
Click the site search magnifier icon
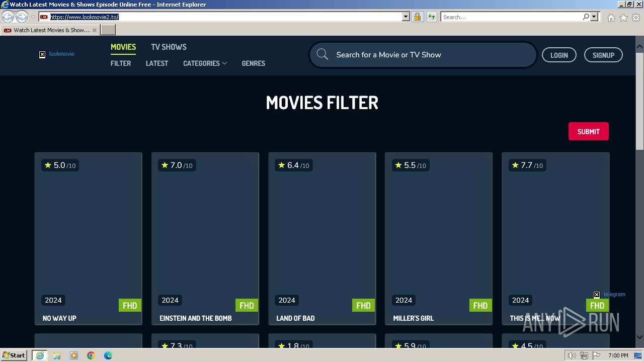[x=323, y=55]
